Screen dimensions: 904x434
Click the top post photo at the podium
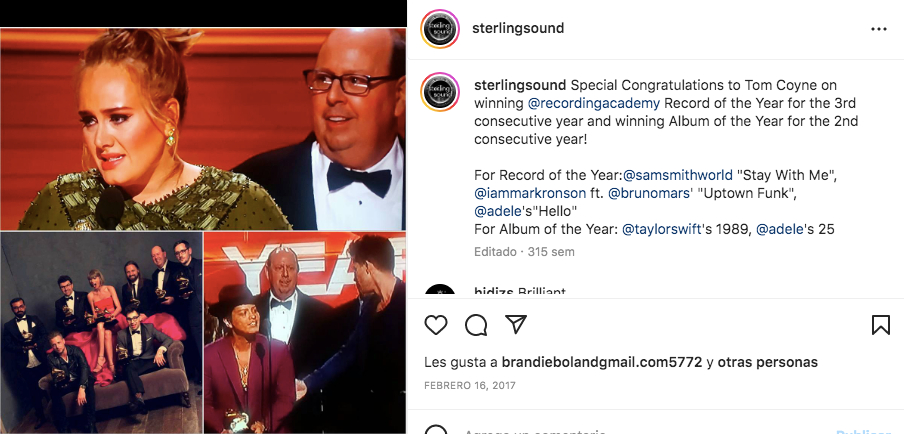click(203, 128)
